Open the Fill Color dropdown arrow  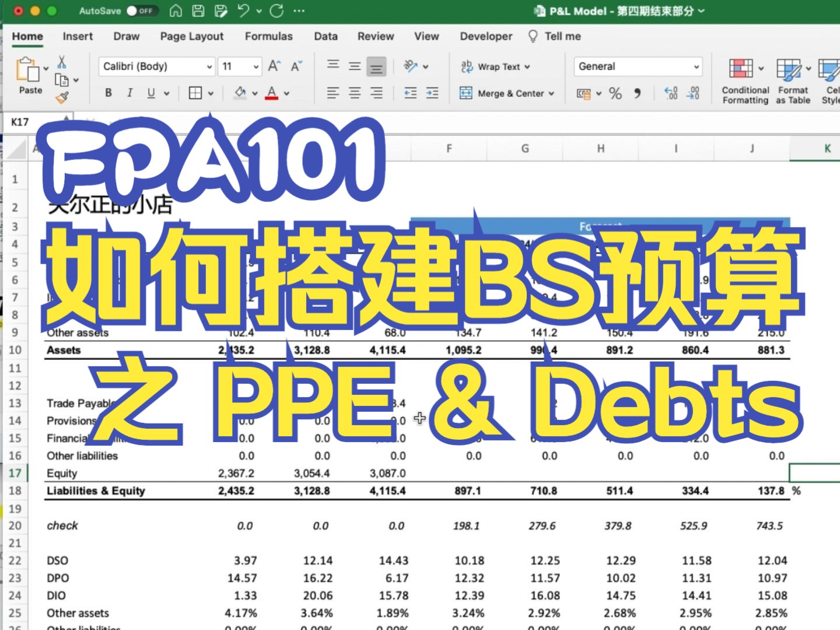coord(255,93)
